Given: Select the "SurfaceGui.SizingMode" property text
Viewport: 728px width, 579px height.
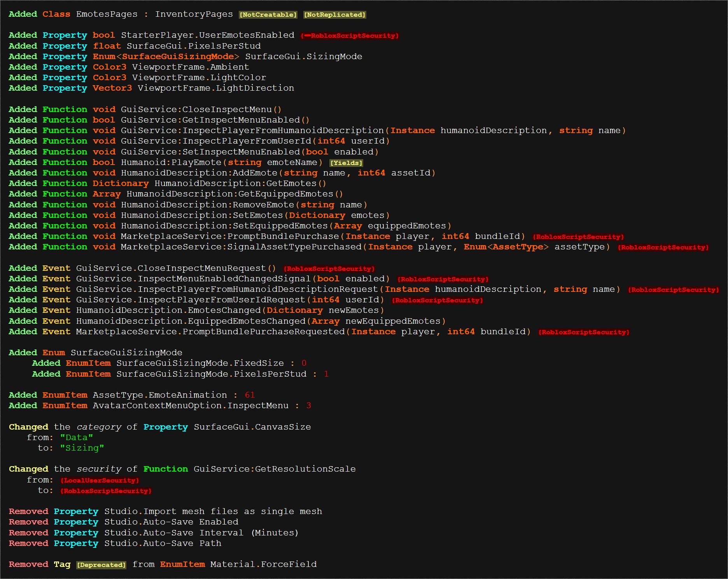Looking at the screenshot, I should (x=304, y=56).
